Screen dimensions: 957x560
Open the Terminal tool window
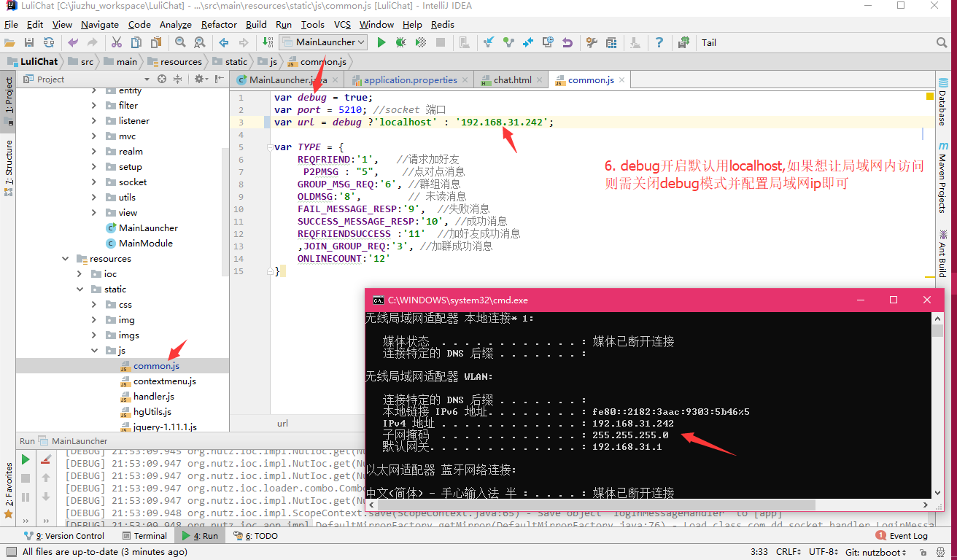[144, 535]
